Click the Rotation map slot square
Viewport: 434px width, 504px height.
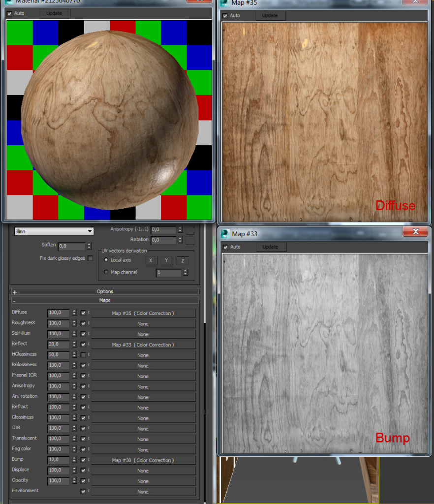(190, 240)
